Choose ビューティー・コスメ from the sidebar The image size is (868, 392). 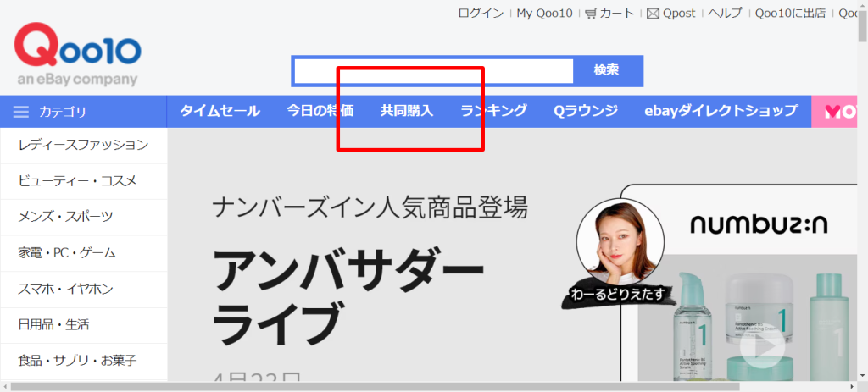(x=77, y=180)
